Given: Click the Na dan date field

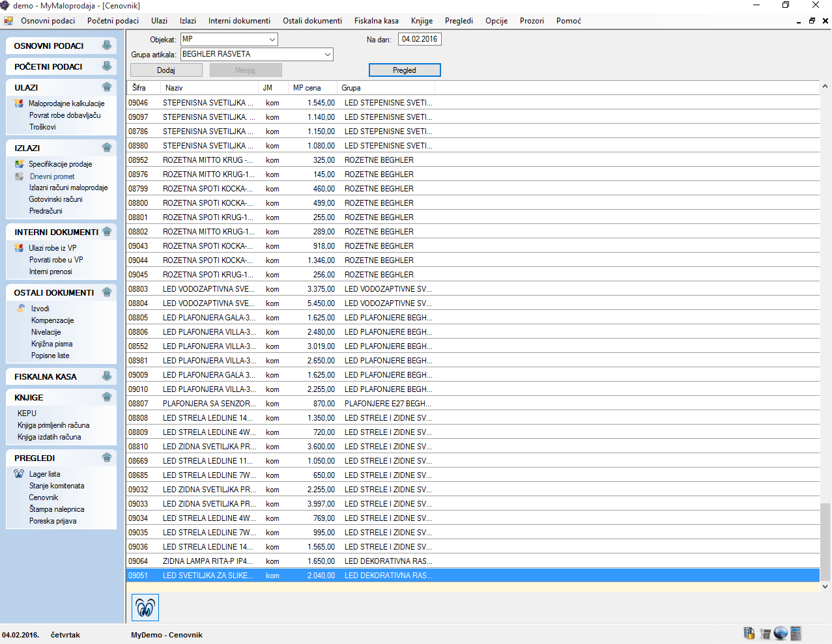Looking at the screenshot, I should tap(420, 39).
